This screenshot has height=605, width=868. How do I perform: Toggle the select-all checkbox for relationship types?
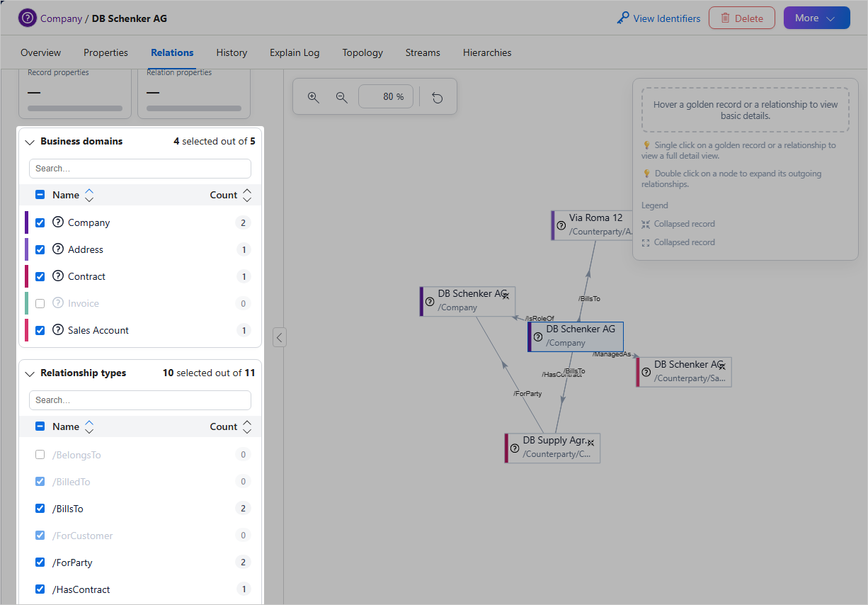coord(40,426)
